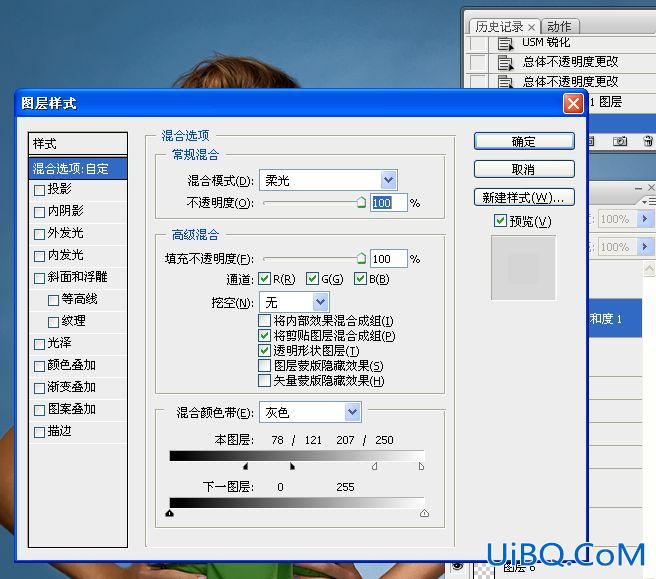The width and height of the screenshot is (656, 579).
Task: Set the snapshot box beside USM 锐化
Action: pyautogui.click(x=477, y=43)
